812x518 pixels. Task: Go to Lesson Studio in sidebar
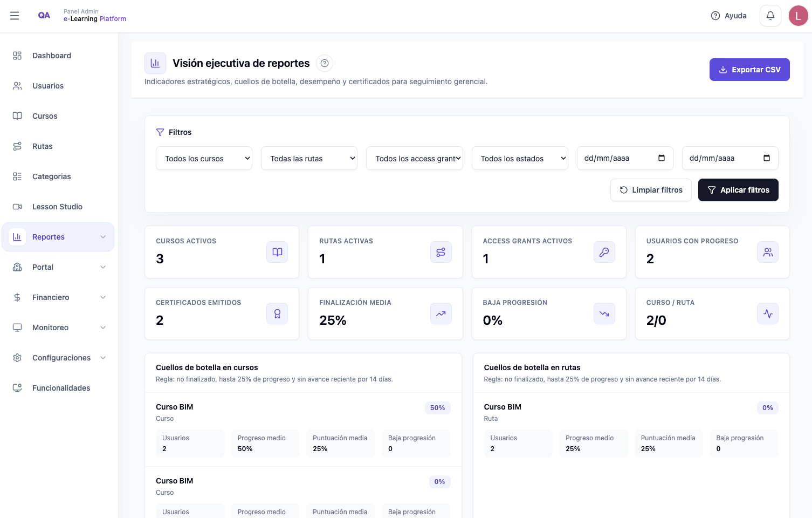click(x=58, y=207)
